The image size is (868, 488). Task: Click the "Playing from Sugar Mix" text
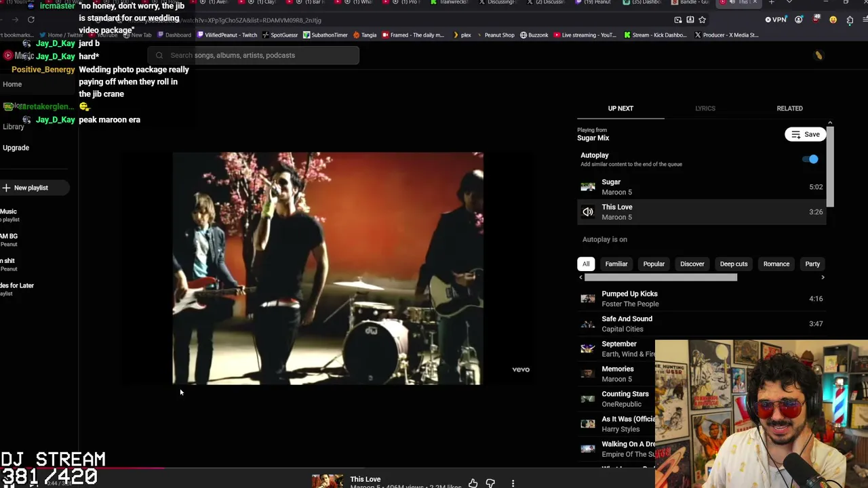point(593,134)
